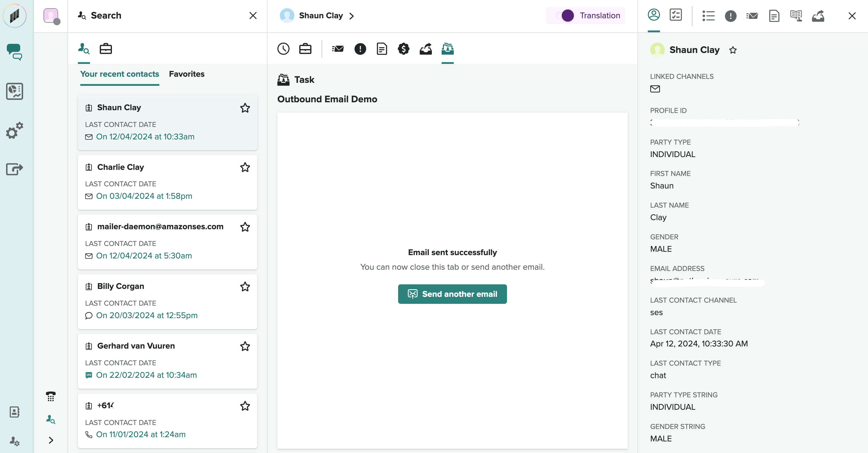The image size is (868, 453).
Task: Favorite Charlie Clay with the star
Action: point(245,167)
